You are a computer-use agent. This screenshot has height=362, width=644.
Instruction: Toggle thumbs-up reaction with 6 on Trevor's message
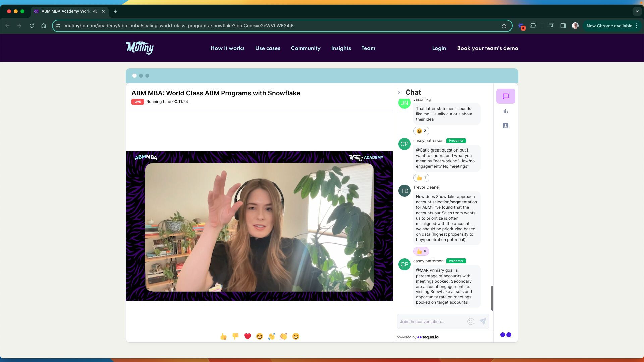[421, 251]
